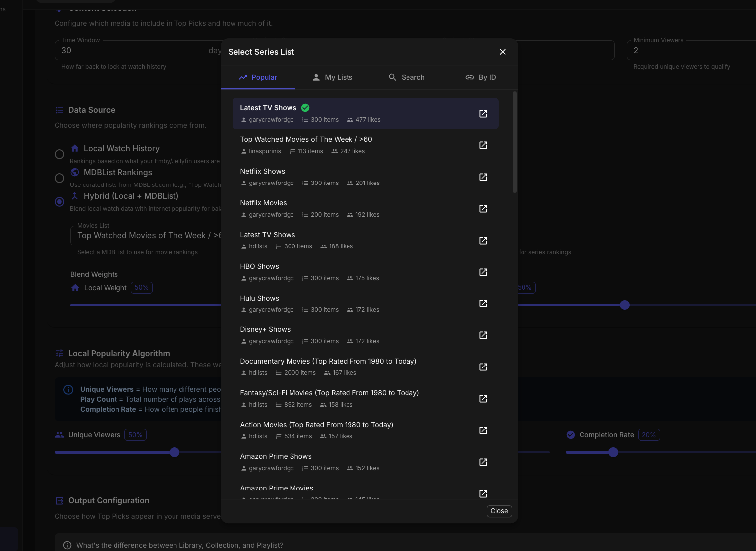Close dialog using the X icon
Screen dimensions: 756x551
coord(502,52)
